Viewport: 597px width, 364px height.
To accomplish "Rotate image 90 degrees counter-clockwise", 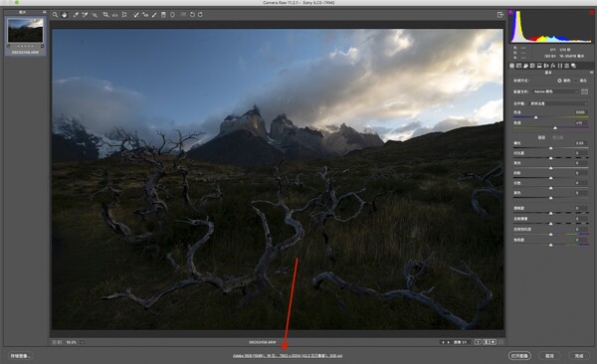I will [x=192, y=15].
